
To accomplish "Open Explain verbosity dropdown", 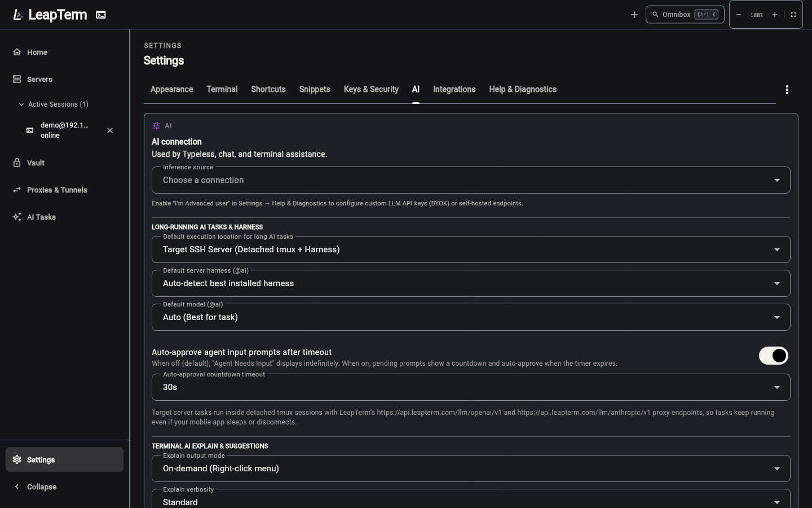I will tap(471, 499).
